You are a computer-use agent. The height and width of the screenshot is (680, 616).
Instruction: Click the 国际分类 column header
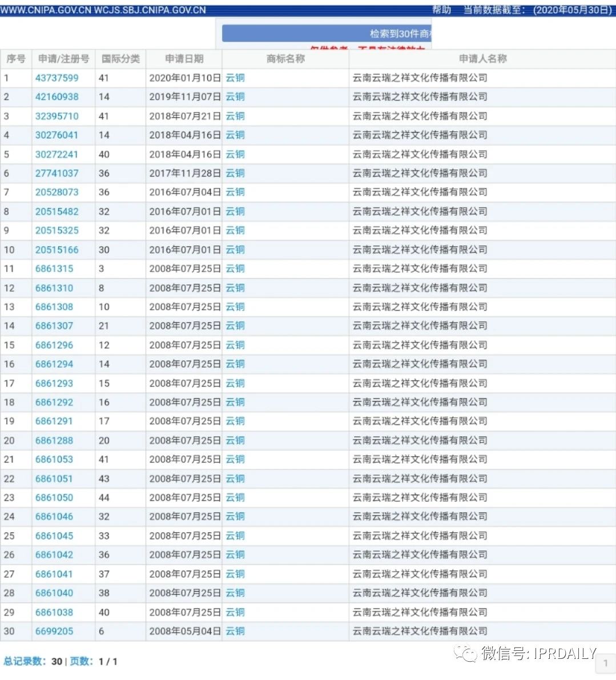click(120, 59)
